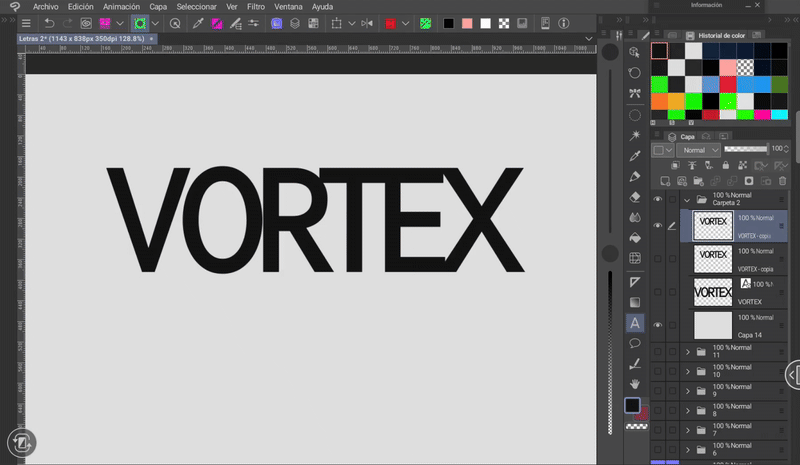Collapse the Carpeta 2 folder
This screenshot has width=800, height=465.
pyautogui.click(x=687, y=199)
